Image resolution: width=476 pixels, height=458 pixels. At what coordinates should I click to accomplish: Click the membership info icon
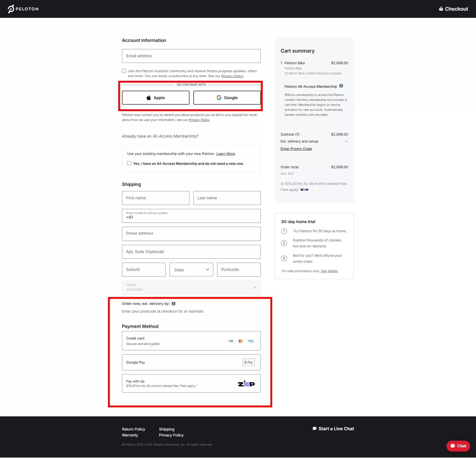pos(341,86)
